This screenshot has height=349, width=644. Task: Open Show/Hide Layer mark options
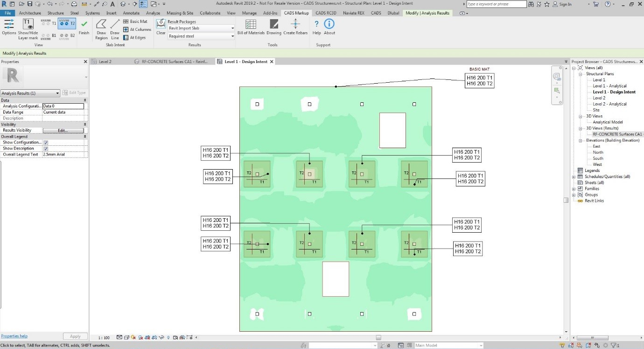[x=27, y=28]
